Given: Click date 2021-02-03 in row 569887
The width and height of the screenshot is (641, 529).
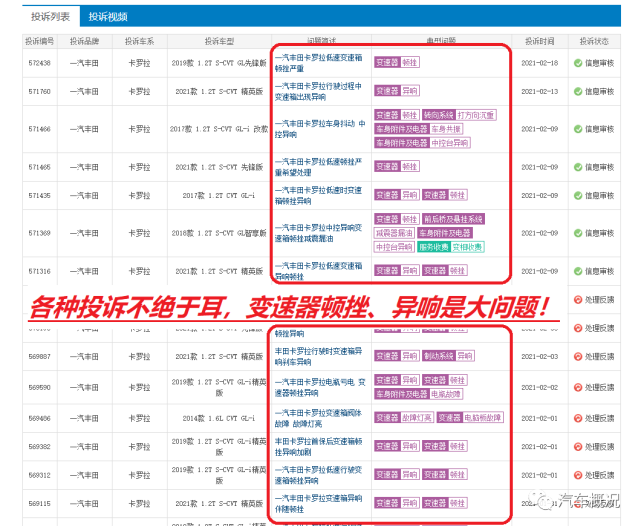Looking at the screenshot, I should click(540, 356).
